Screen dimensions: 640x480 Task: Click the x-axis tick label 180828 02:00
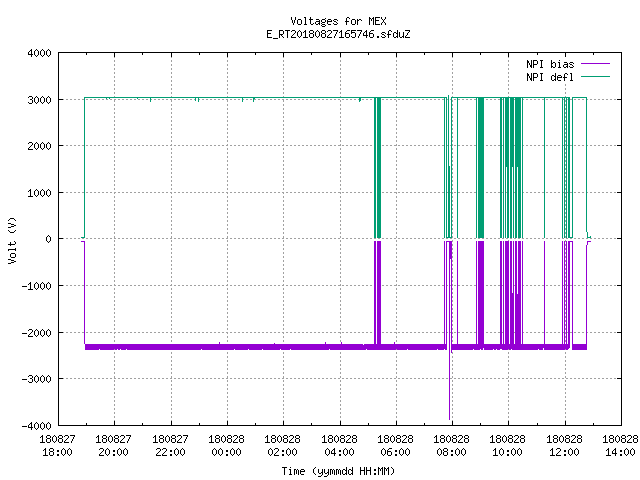(x=282, y=446)
